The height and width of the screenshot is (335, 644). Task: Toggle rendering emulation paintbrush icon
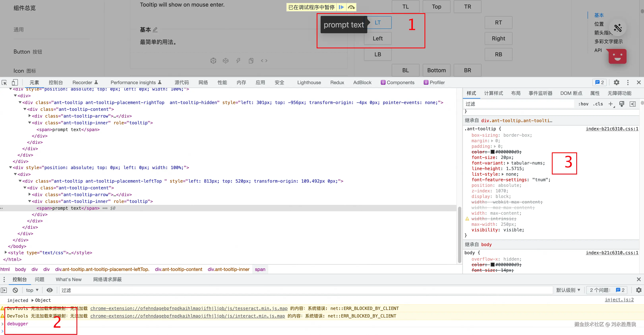tap(622, 104)
